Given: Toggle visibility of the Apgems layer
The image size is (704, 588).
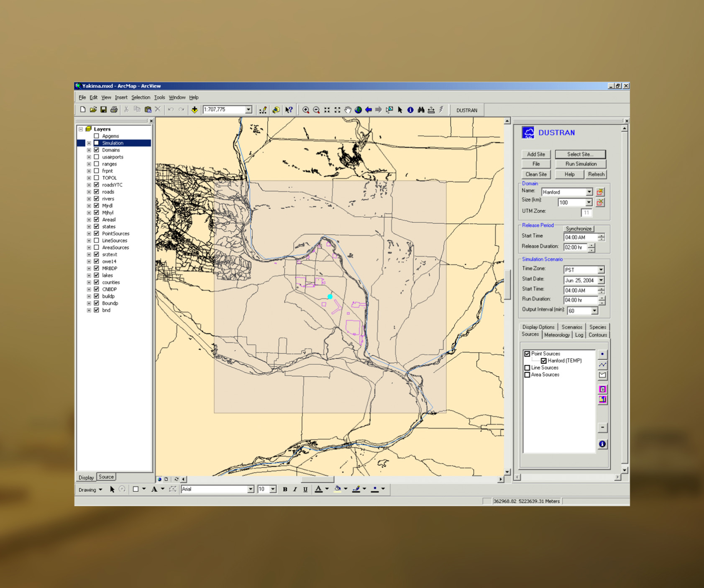Looking at the screenshot, I should coord(97,136).
